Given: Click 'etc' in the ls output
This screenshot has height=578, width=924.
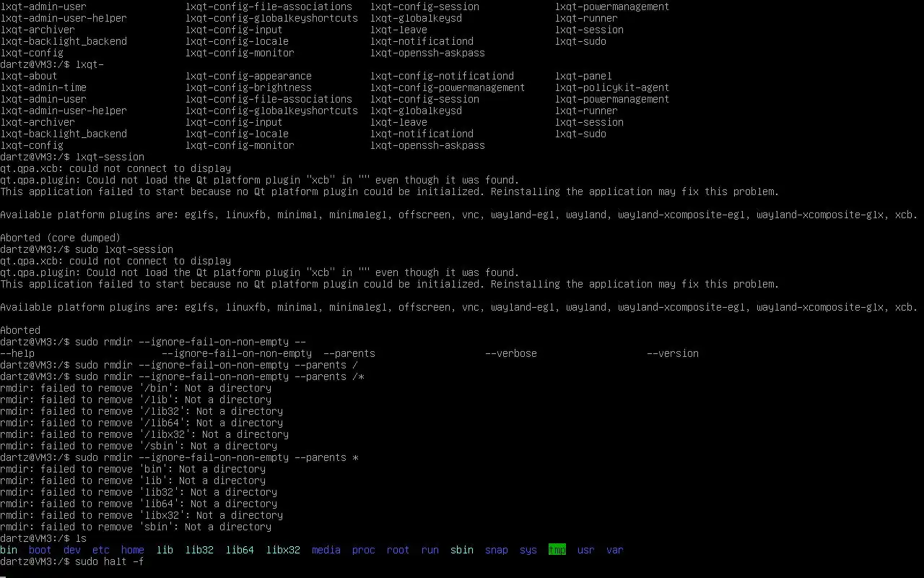Looking at the screenshot, I should [101, 550].
